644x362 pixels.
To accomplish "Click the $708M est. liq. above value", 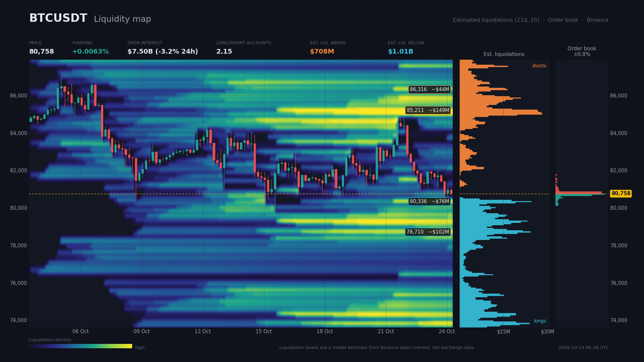I will pyautogui.click(x=322, y=51).
